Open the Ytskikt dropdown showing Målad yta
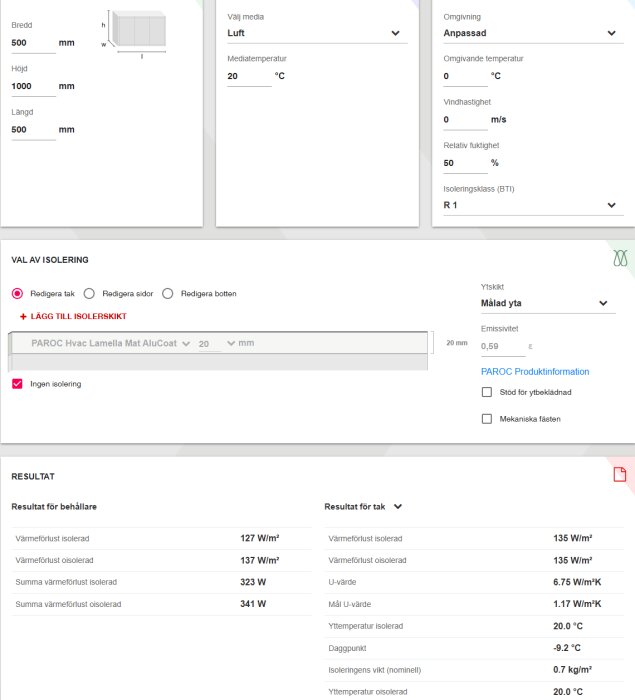Screen dimensions: 635x700 tap(548, 303)
